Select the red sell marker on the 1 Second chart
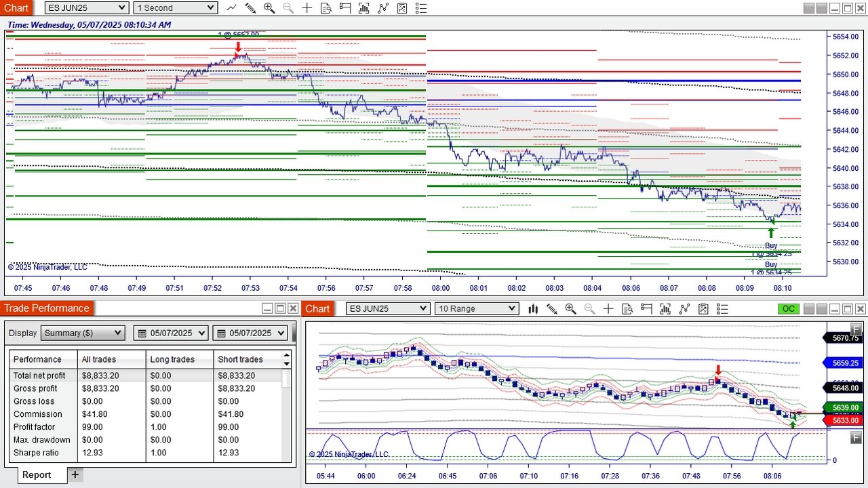Image resolution: width=868 pixels, height=488 pixels. (x=238, y=47)
